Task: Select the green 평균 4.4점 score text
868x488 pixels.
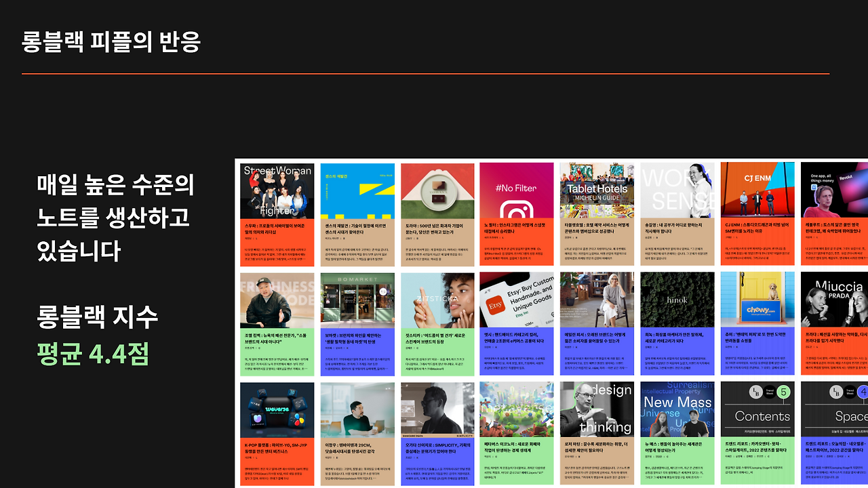Action: (93, 353)
